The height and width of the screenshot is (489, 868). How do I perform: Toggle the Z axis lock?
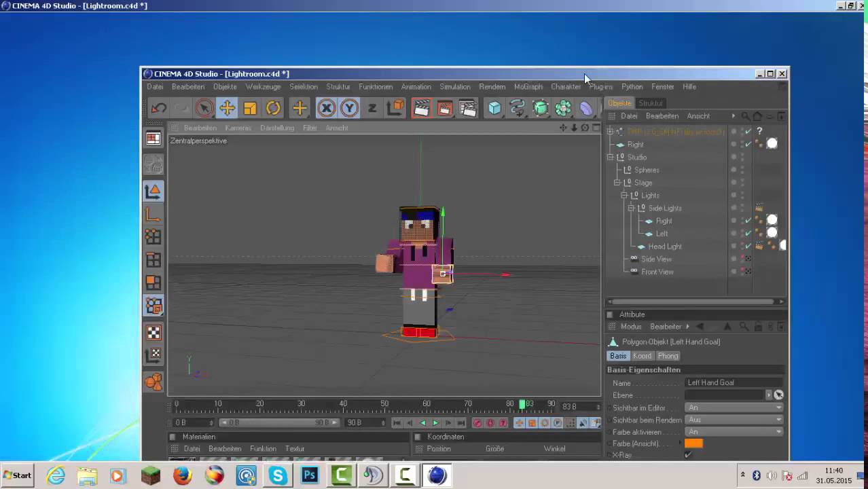tap(372, 108)
